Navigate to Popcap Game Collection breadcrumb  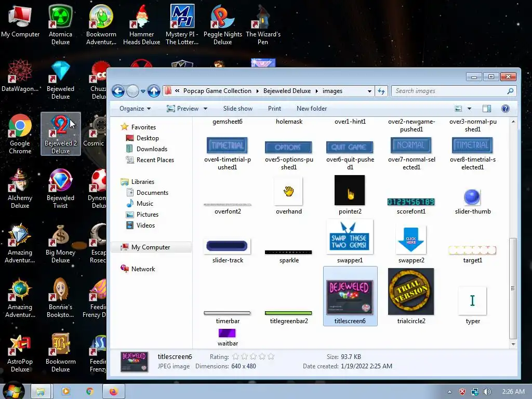tap(217, 91)
